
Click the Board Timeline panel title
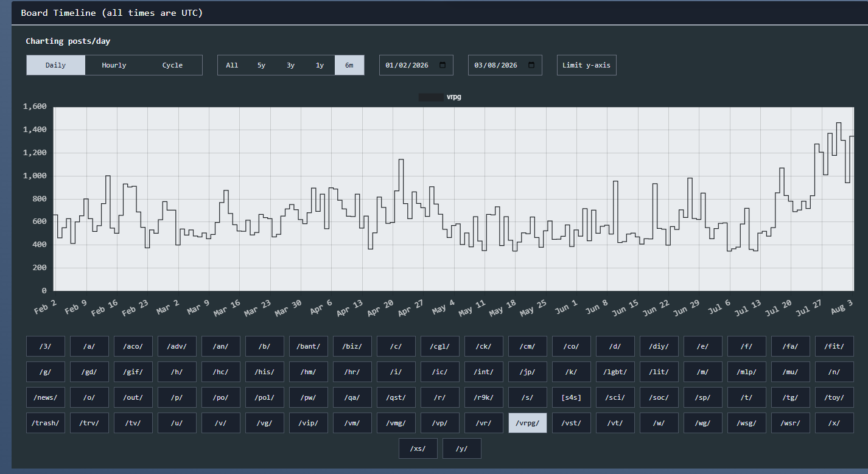(x=112, y=13)
